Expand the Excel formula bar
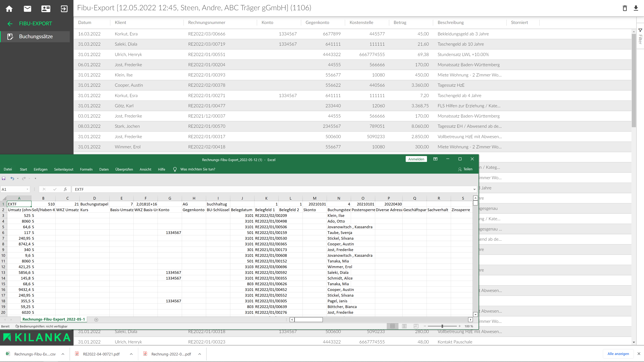Screen dimensions: 644x362 pyautogui.click(x=474, y=189)
